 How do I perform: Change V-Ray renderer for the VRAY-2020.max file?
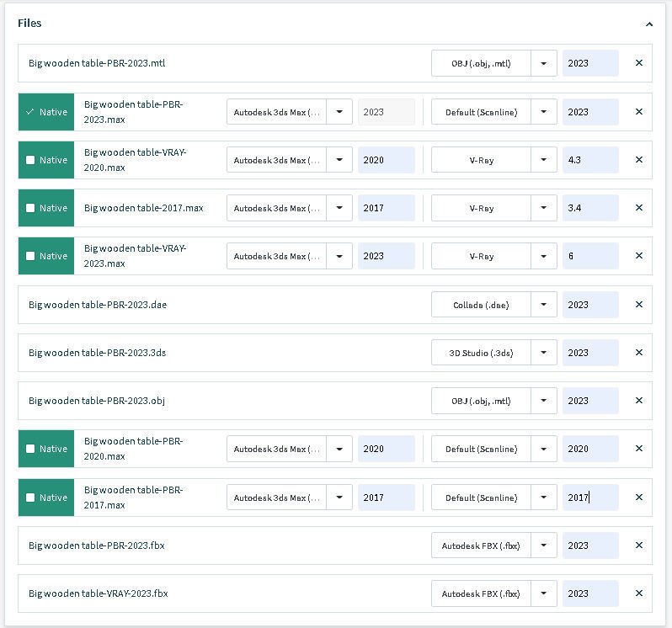pyautogui.click(x=544, y=160)
